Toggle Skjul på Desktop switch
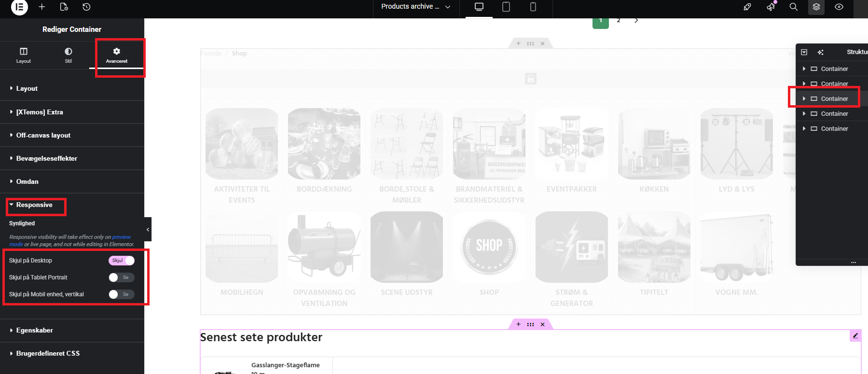Screen dimensions: 868x374 [122, 260]
